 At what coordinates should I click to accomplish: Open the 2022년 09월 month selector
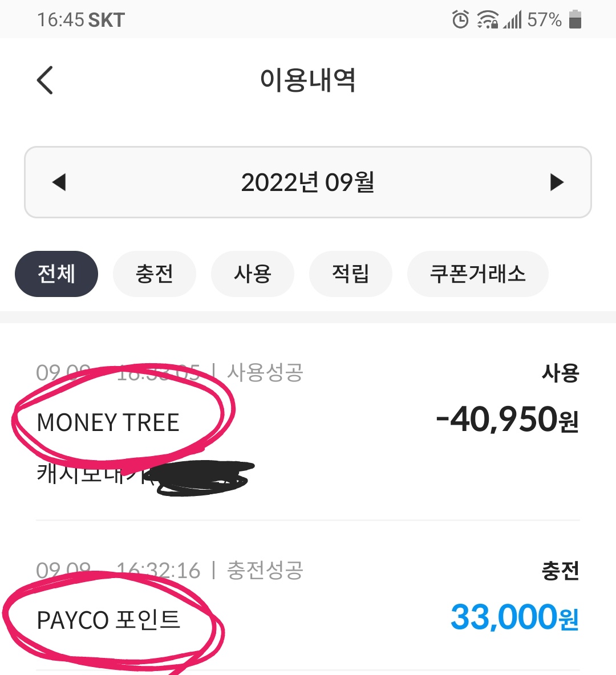[307, 182]
